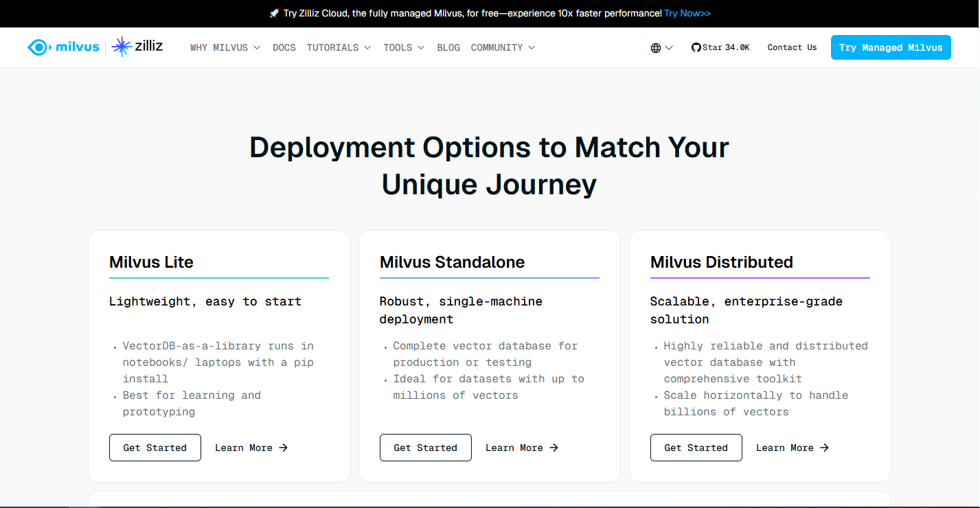Click "Scale horizontally to handle billions" bullet
The image size is (980, 508).
[x=755, y=404]
